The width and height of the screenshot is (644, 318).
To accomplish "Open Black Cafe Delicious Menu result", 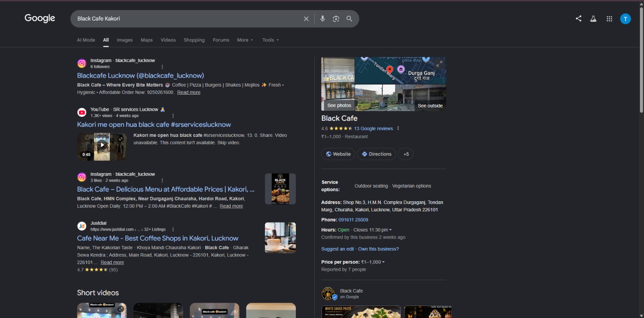I will 166,190.
